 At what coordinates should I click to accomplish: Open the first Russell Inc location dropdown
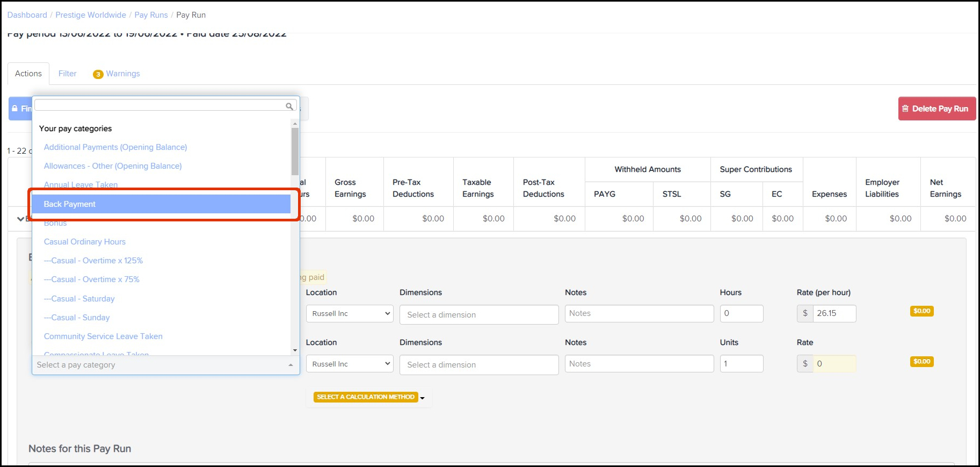349,313
